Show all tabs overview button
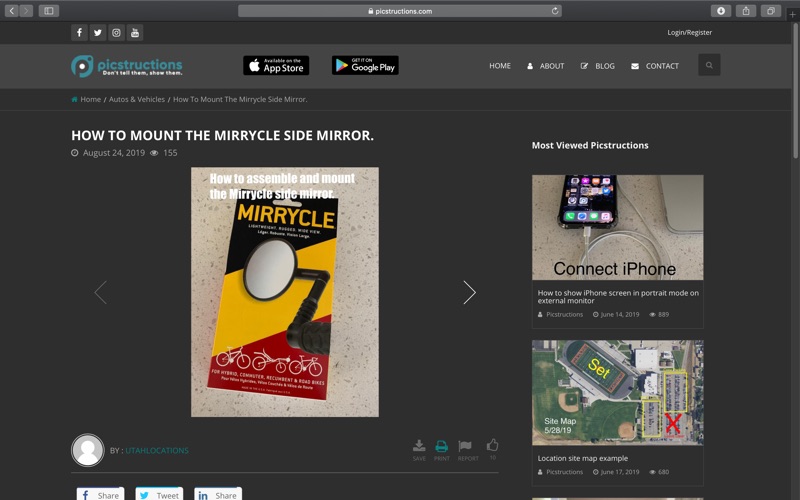This screenshot has width=800, height=500. (770, 11)
